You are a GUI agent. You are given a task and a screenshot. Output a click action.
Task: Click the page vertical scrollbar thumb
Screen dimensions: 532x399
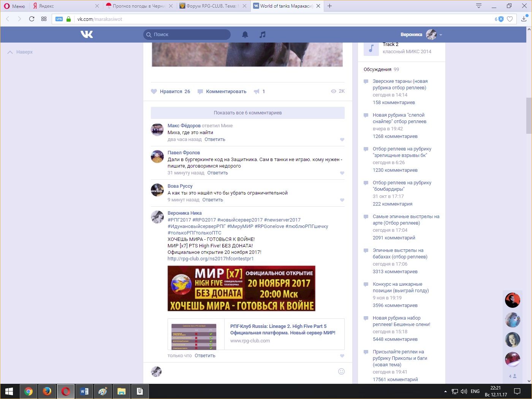point(529,116)
